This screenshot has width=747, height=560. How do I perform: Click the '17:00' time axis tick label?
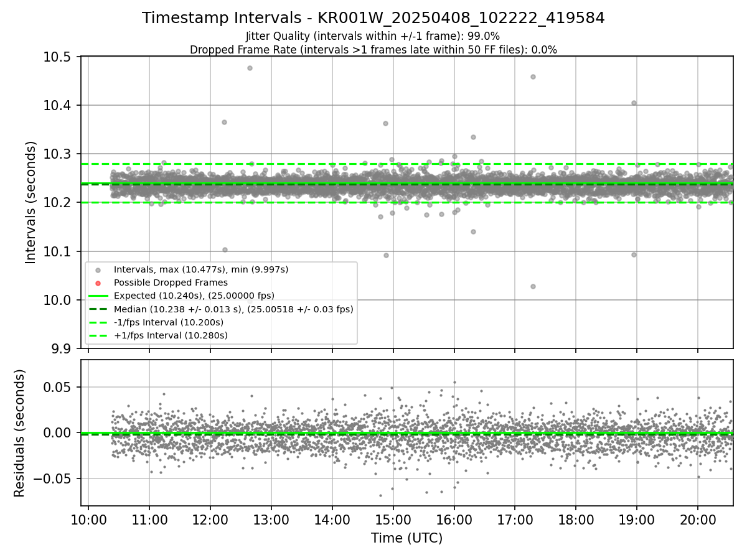(x=515, y=520)
